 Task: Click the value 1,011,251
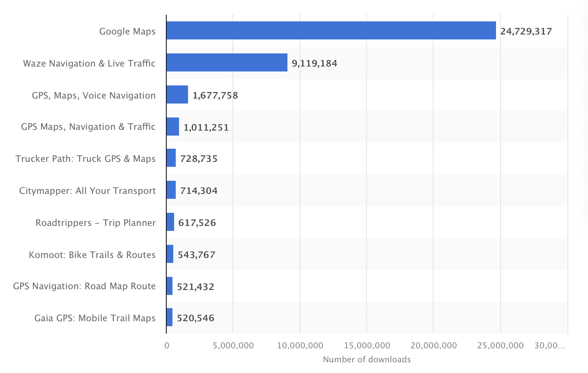coord(206,127)
